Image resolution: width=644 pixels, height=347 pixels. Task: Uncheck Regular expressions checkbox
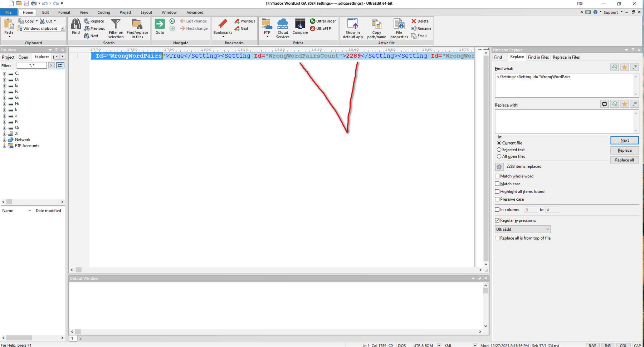[497, 220]
